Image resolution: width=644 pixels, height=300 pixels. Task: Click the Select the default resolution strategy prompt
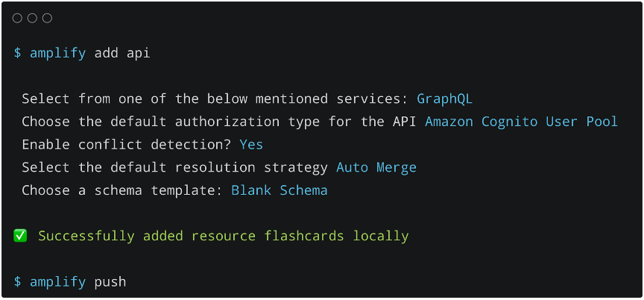(x=174, y=167)
